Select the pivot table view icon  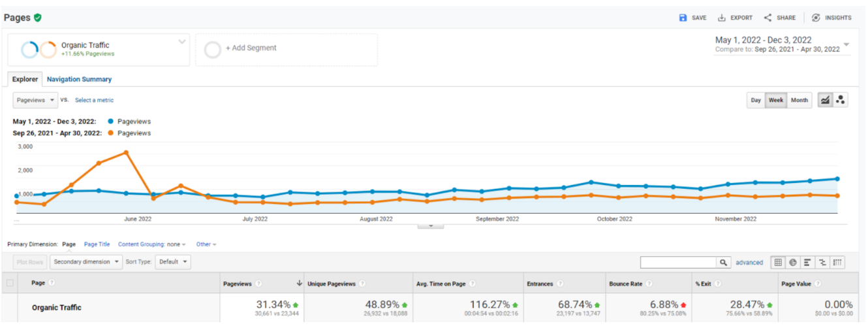tap(837, 262)
